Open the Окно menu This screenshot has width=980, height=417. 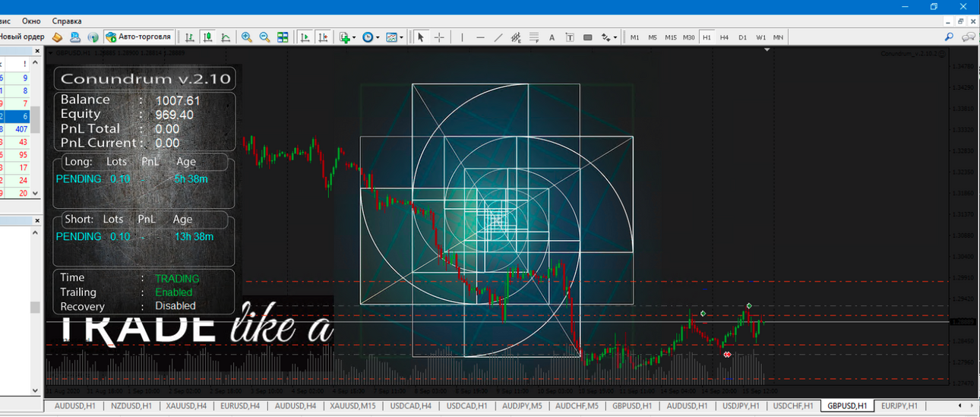point(31,21)
